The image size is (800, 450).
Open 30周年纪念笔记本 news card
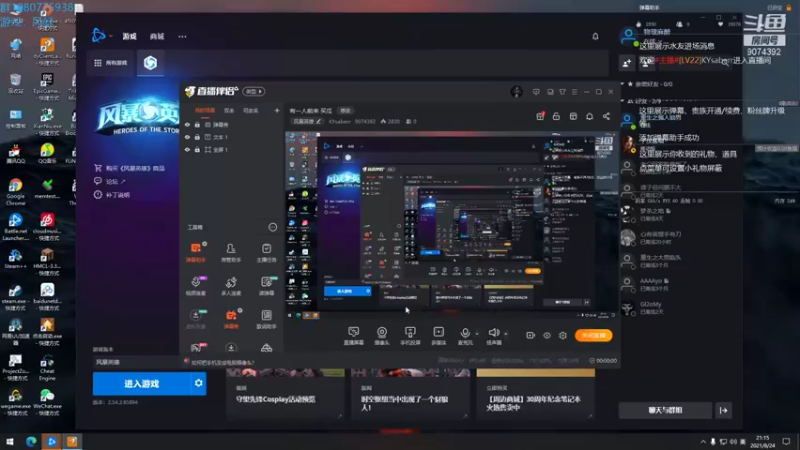536,394
